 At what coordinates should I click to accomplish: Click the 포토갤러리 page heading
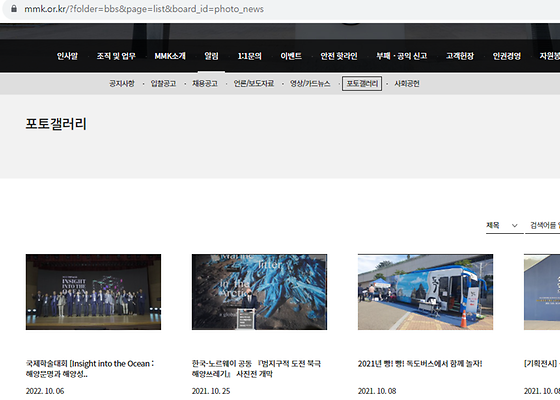tap(56, 124)
